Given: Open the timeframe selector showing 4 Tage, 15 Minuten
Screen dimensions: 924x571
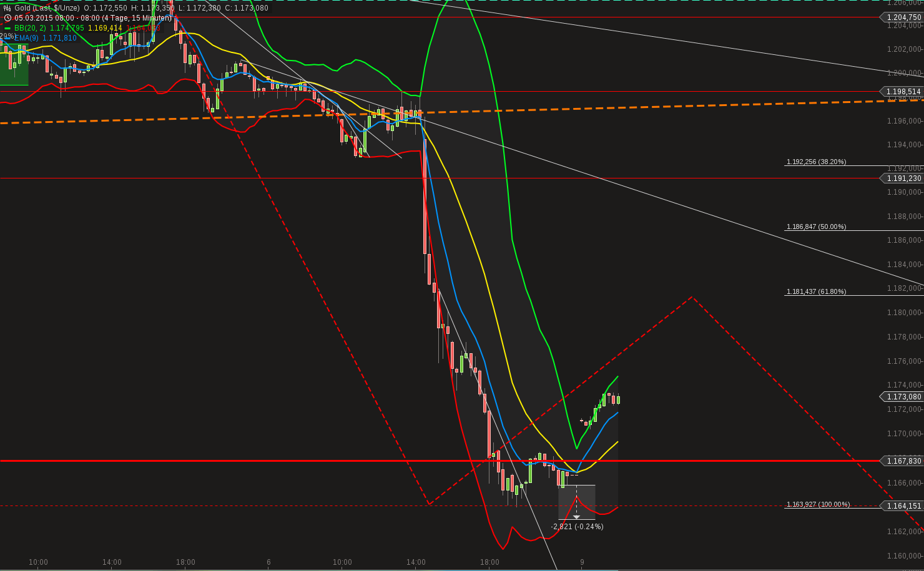Looking at the screenshot, I should 137,19.
